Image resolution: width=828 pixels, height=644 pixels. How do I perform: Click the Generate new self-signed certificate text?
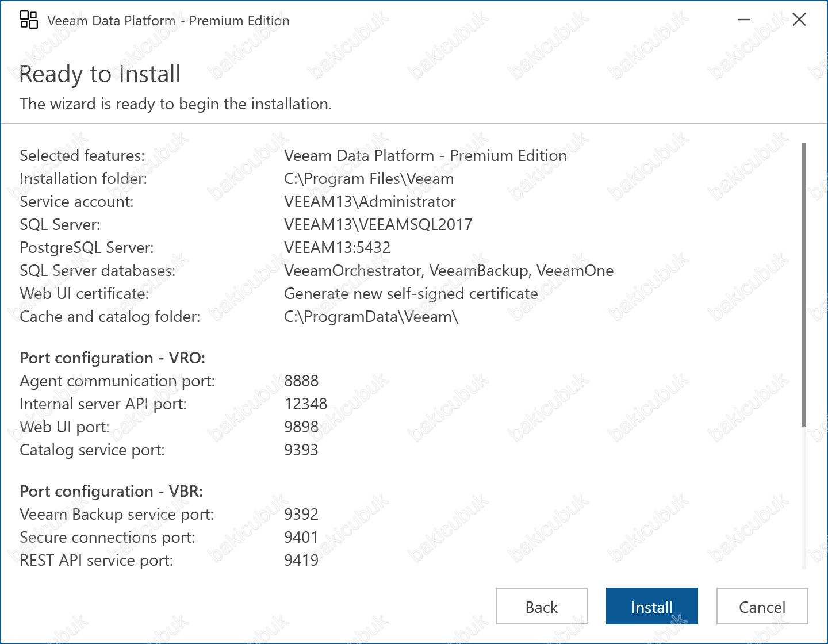(x=411, y=294)
